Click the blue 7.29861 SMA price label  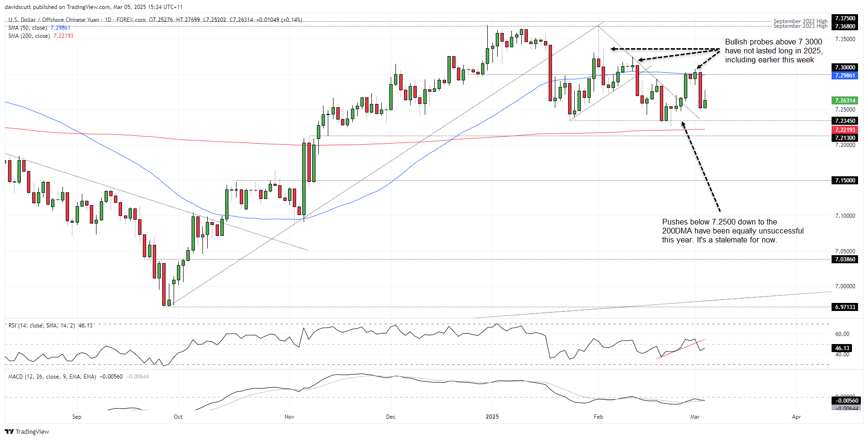(x=845, y=76)
